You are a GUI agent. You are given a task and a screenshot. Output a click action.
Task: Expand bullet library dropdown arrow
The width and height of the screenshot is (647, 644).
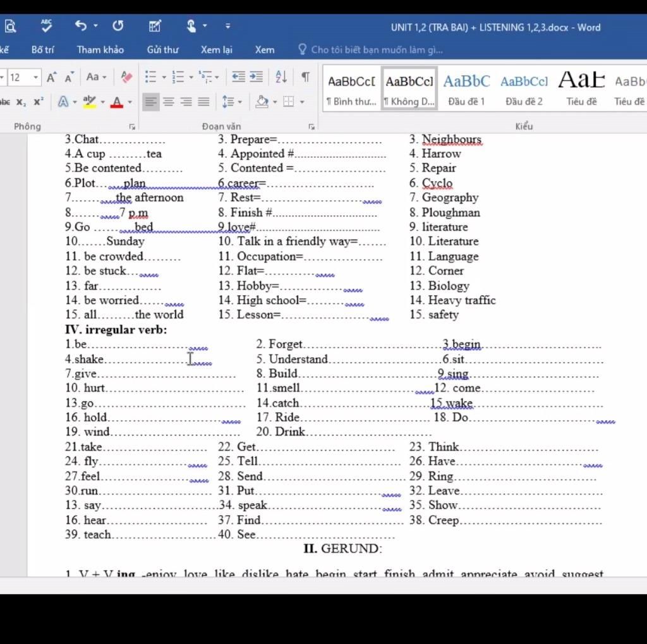(x=164, y=77)
